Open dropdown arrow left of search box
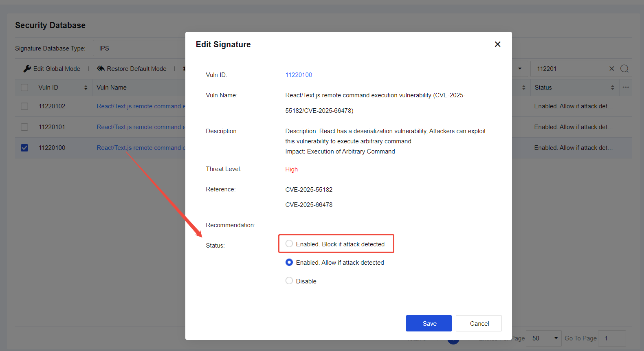The width and height of the screenshot is (644, 351). click(520, 69)
